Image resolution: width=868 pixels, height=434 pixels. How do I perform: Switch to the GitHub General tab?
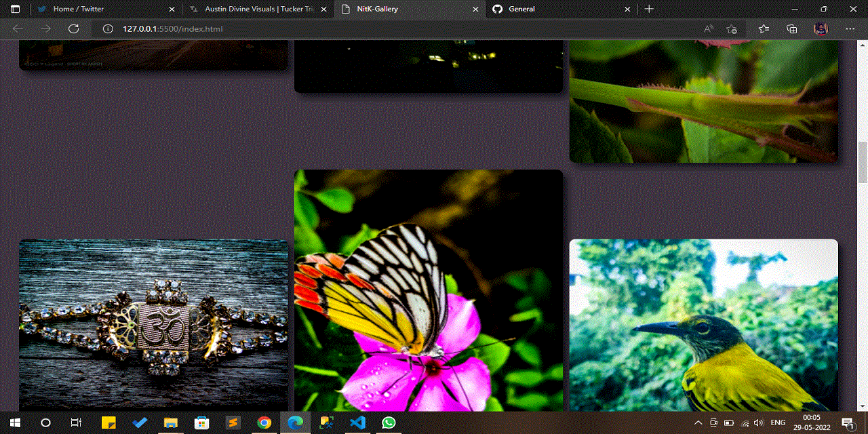(x=556, y=9)
